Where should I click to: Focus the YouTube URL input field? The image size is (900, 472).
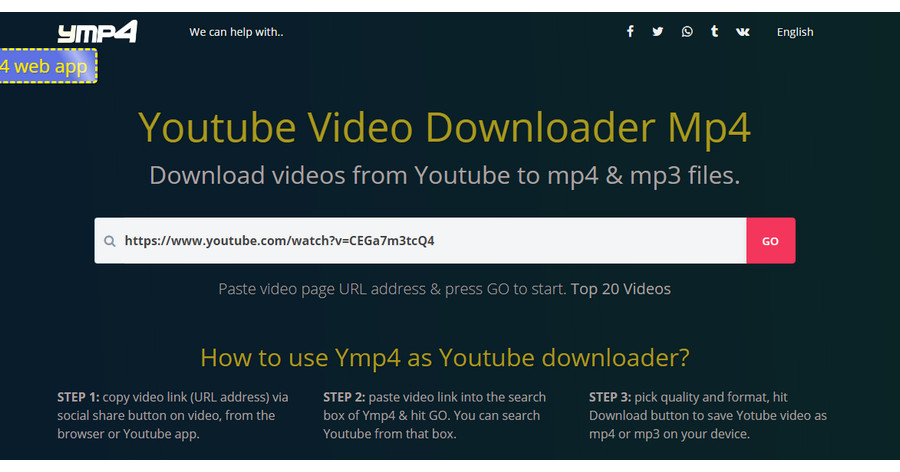click(420, 241)
